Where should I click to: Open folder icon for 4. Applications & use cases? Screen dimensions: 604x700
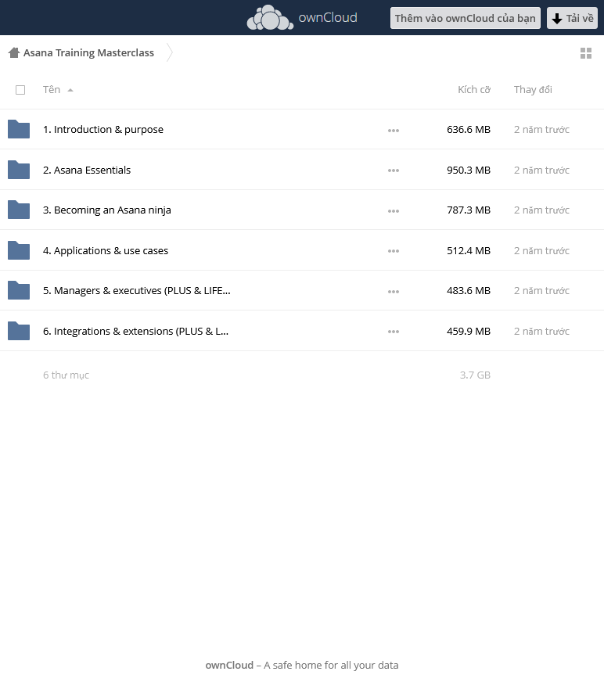(x=19, y=250)
